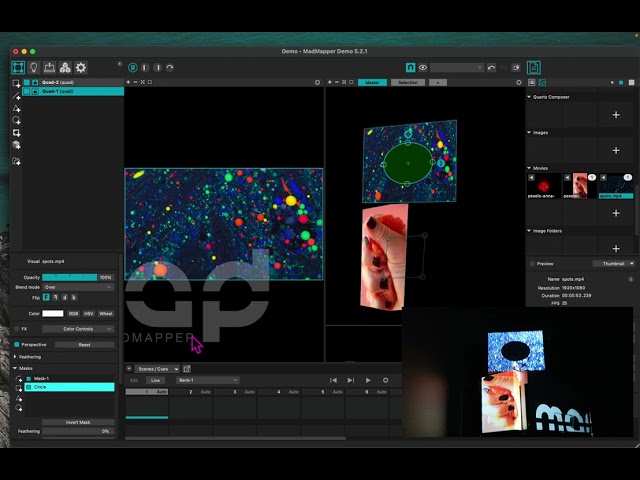The image size is (640, 480).
Task: Switch color mode to RGB
Action: (x=73, y=313)
